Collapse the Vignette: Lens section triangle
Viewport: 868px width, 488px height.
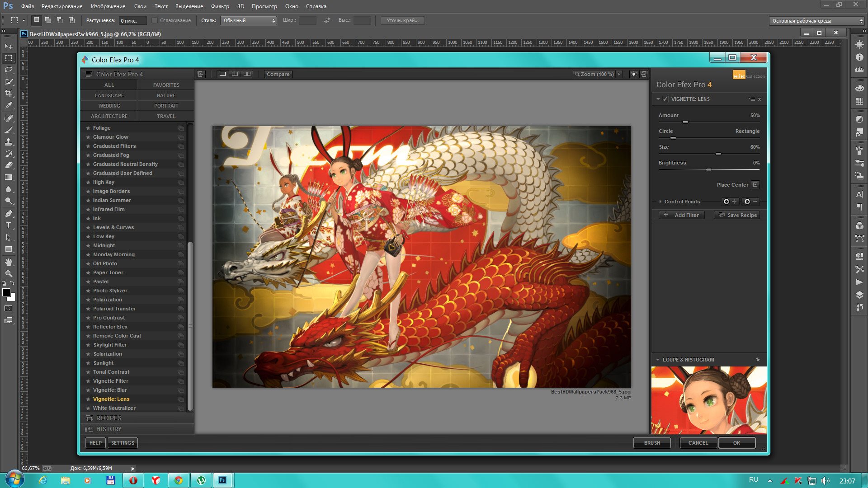point(658,99)
